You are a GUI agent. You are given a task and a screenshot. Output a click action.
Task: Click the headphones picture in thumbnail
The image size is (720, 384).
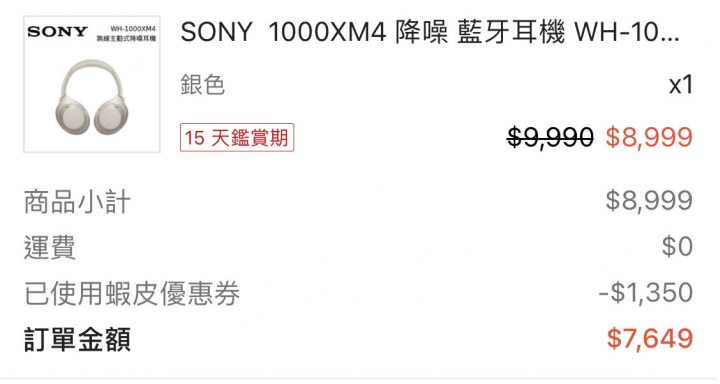coord(92,97)
